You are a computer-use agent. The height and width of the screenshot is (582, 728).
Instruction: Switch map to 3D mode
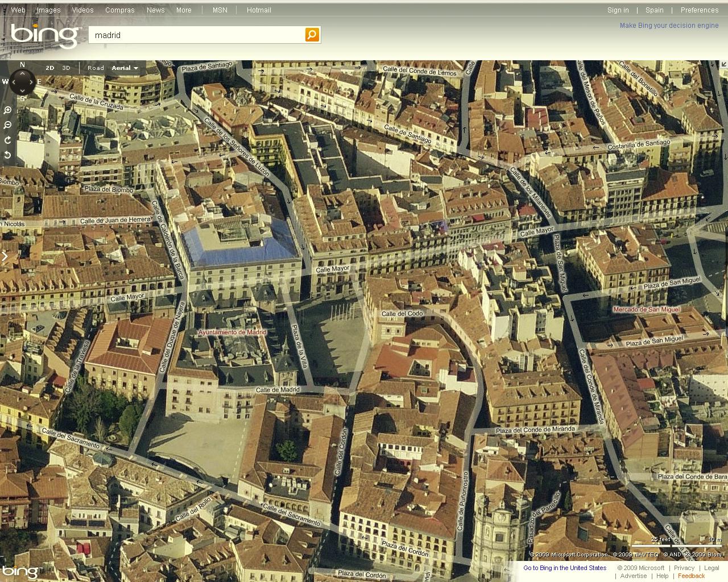66,68
